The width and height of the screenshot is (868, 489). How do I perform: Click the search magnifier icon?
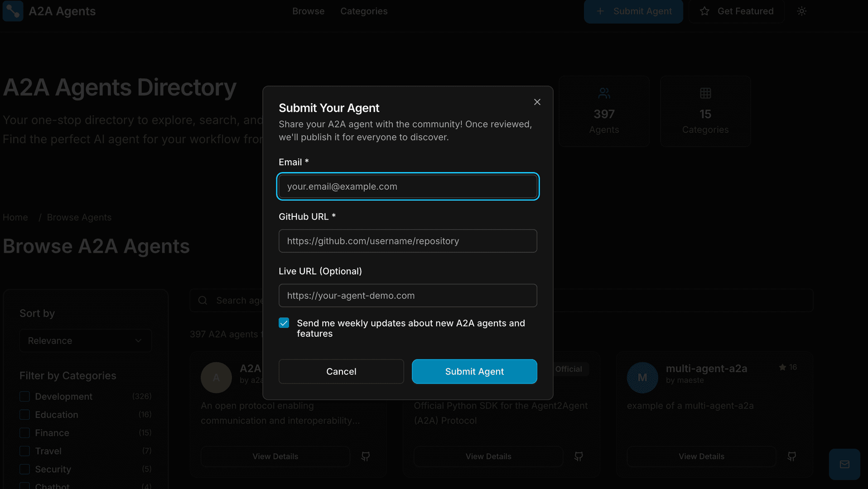203,300
